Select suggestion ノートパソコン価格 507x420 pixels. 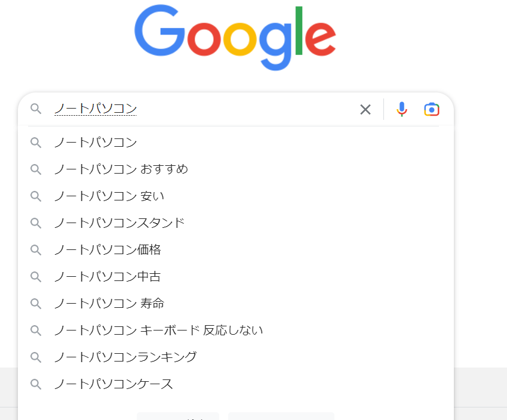[x=107, y=250]
